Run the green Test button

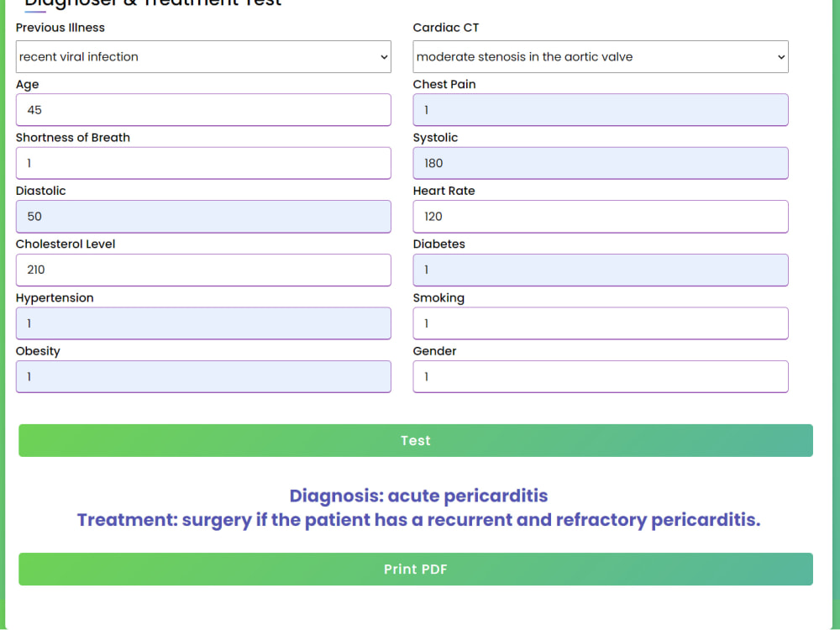tap(416, 440)
